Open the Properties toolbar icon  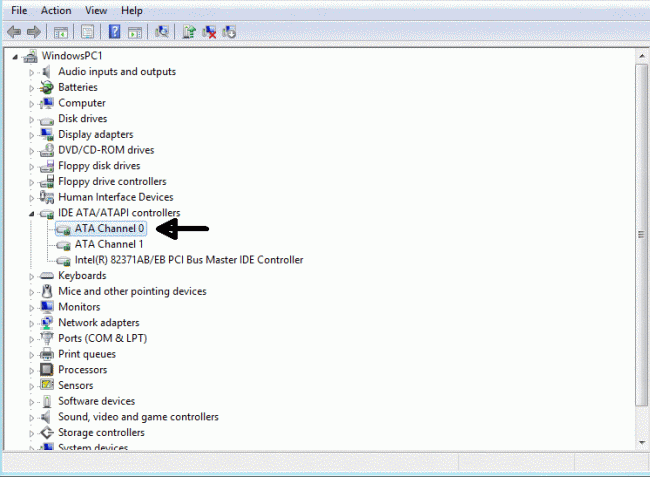(88, 32)
